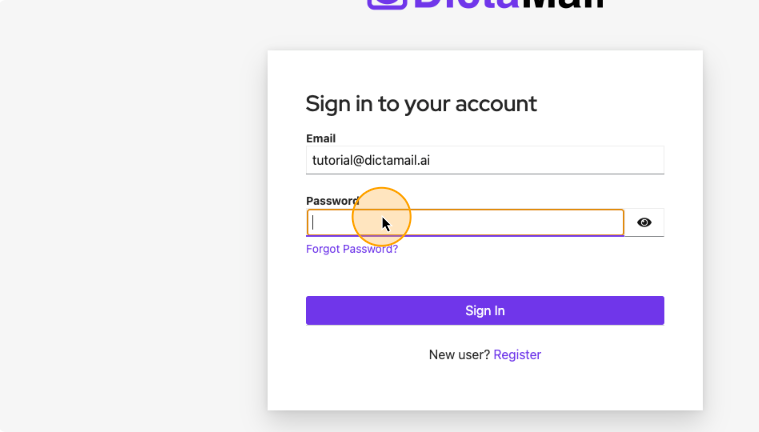
Task: Place the cursor after ".ai" in the Email field
Action: 430,160
